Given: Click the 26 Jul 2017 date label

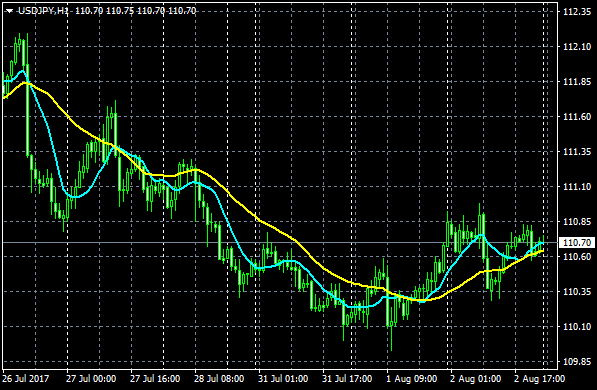Looking at the screenshot, I should click(26, 379).
